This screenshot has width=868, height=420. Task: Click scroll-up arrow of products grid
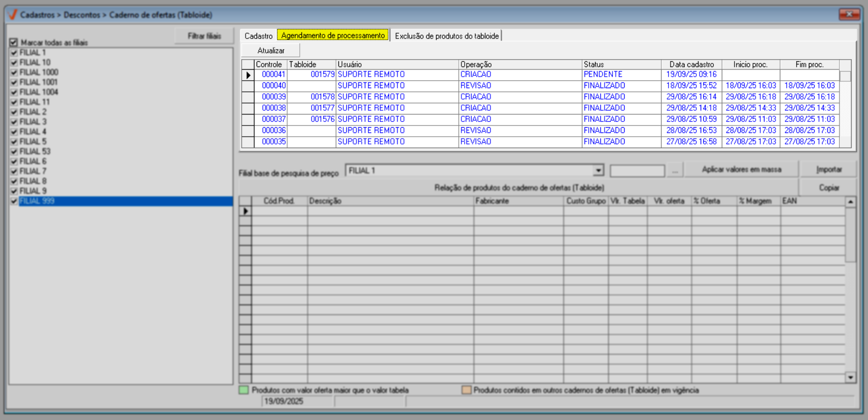click(x=850, y=202)
